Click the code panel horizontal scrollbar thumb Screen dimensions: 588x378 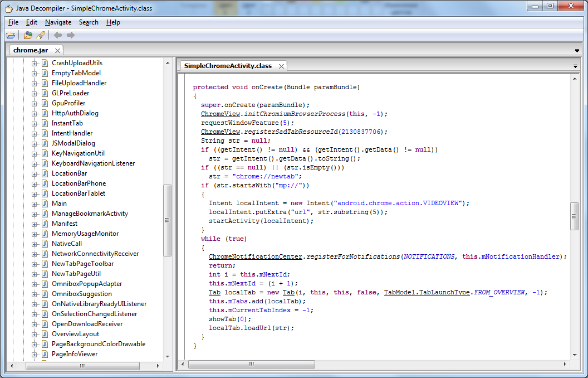pos(251,364)
